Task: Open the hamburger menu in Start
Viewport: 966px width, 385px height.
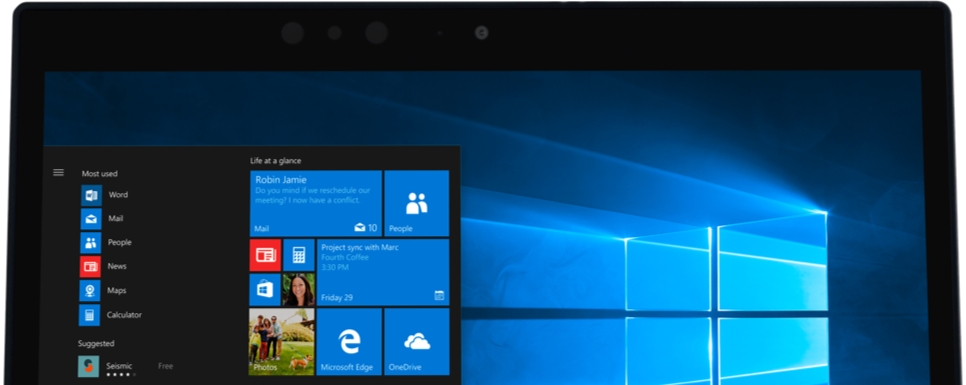Action: point(59,172)
